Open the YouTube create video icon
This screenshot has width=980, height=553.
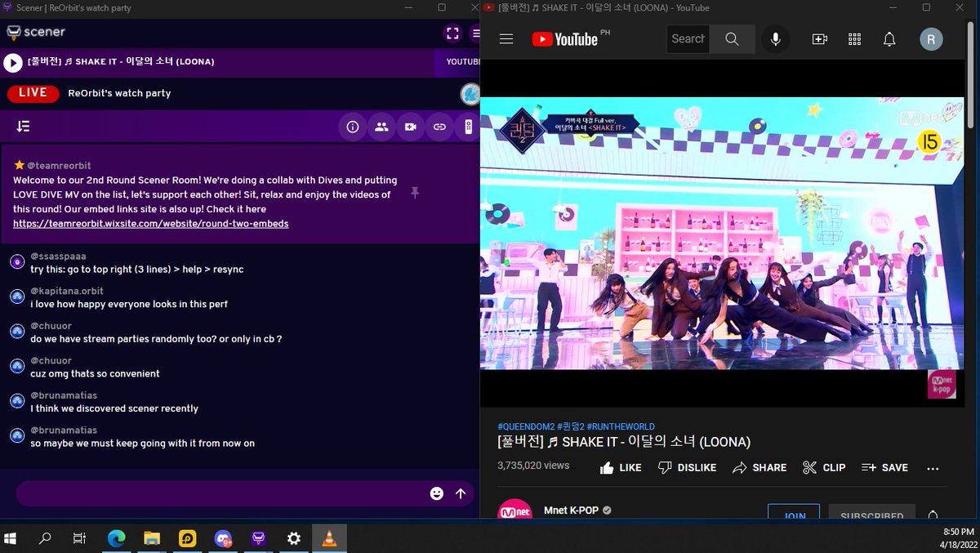[x=819, y=39]
